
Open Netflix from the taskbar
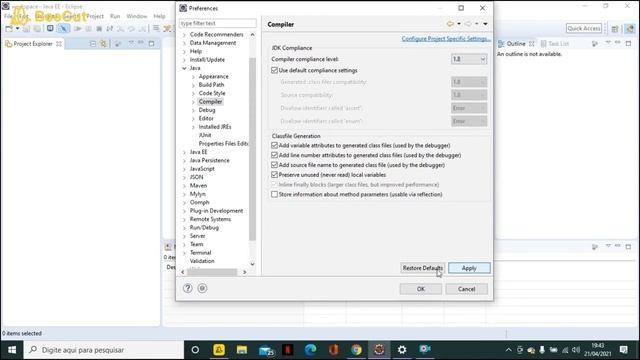point(288,350)
